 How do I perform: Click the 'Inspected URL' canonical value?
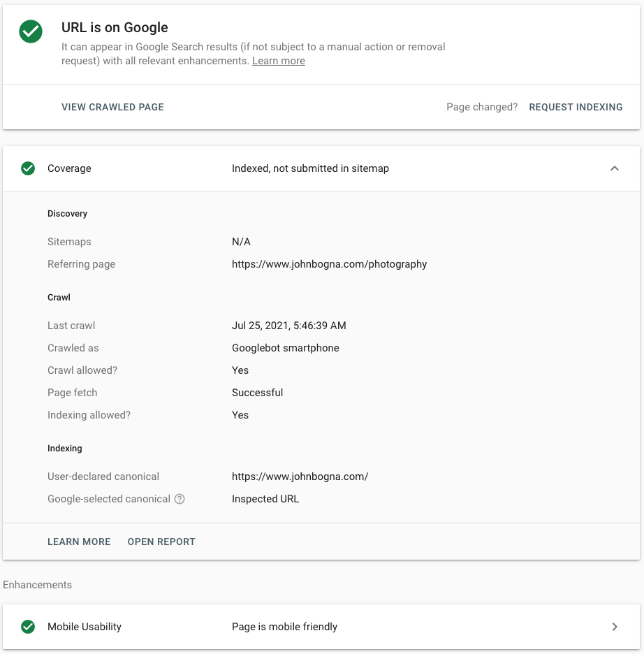tap(265, 499)
